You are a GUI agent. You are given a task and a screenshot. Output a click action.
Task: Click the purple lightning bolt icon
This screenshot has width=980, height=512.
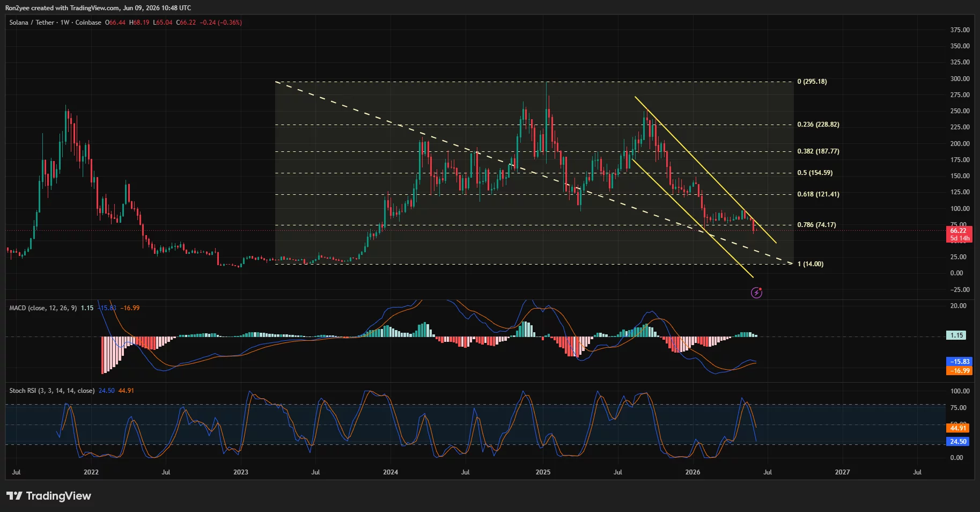point(756,292)
